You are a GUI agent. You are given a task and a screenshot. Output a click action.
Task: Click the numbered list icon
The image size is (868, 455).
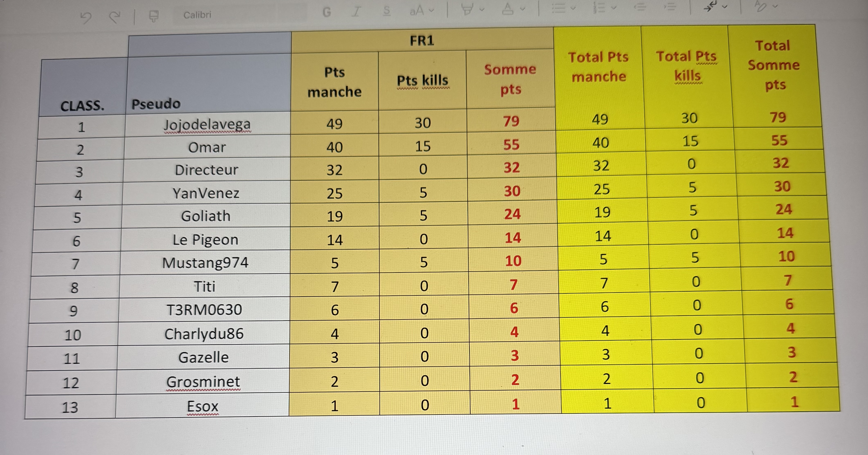600,7
